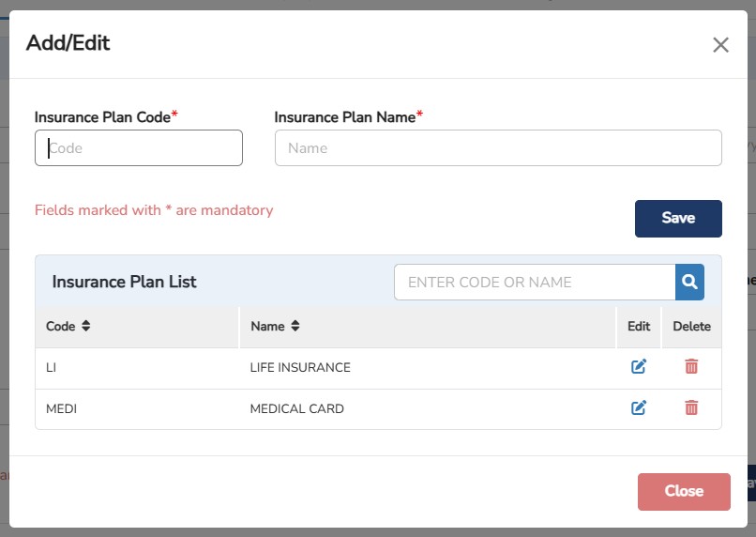The width and height of the screenshot is (756, 537).
Task: Click into Insurance Plan Name field
Action: click(498, 148)
